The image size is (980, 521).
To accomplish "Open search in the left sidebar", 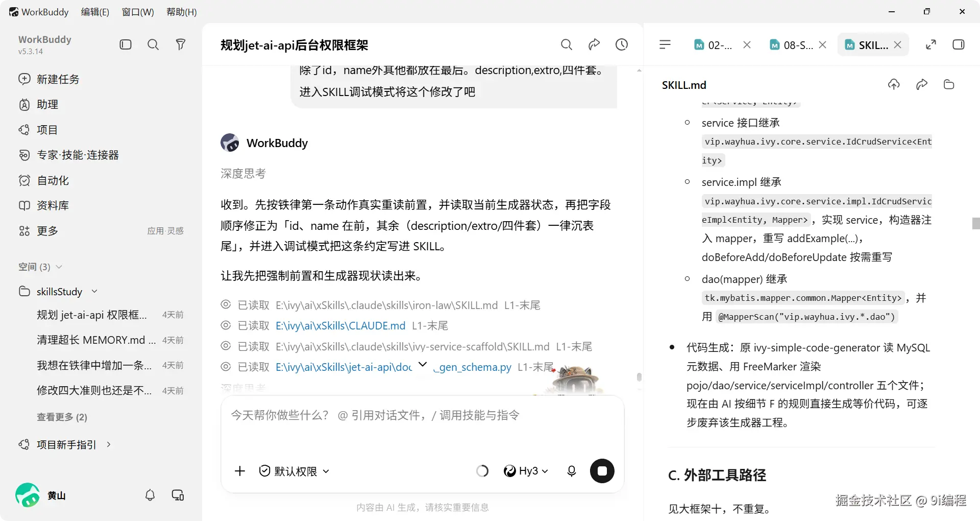I will click(x=153, y=44).
